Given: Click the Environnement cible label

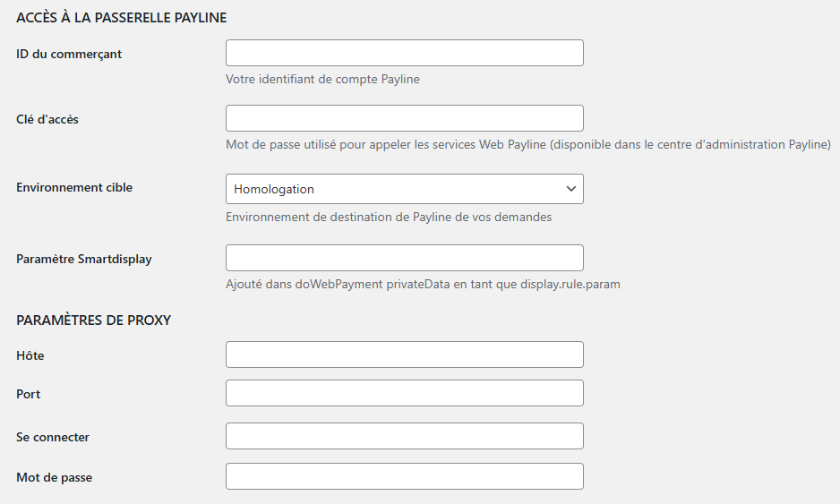Looking at the screenshot, I should tap(74, 187).
